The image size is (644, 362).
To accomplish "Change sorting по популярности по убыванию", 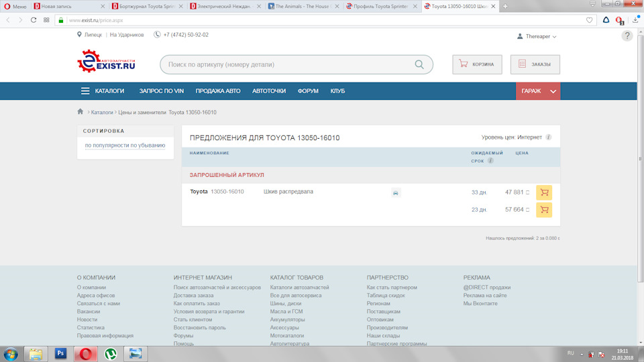I will point(125,145).
